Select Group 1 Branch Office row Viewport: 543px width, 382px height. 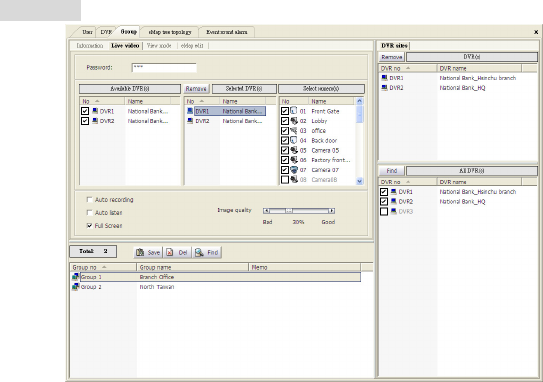click(x=216, y=277)
